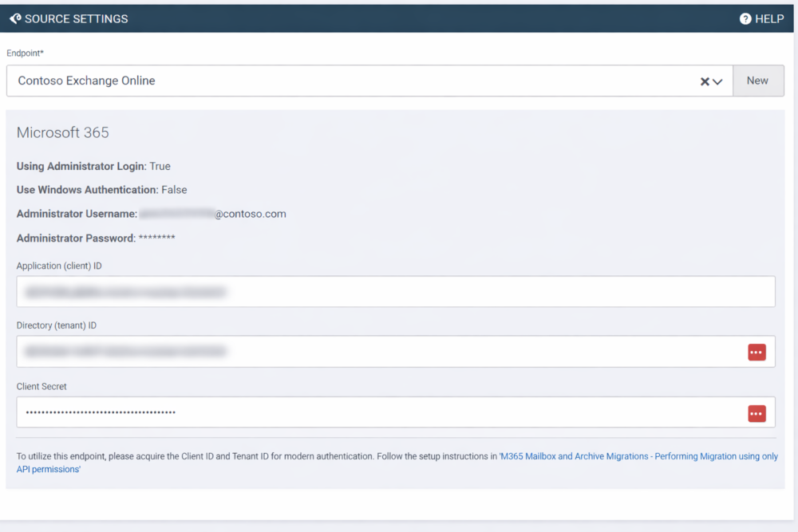The height and width of the screenshot is (532, 798).
Task: Open the Help question mark icon
Action: [745, 19]
